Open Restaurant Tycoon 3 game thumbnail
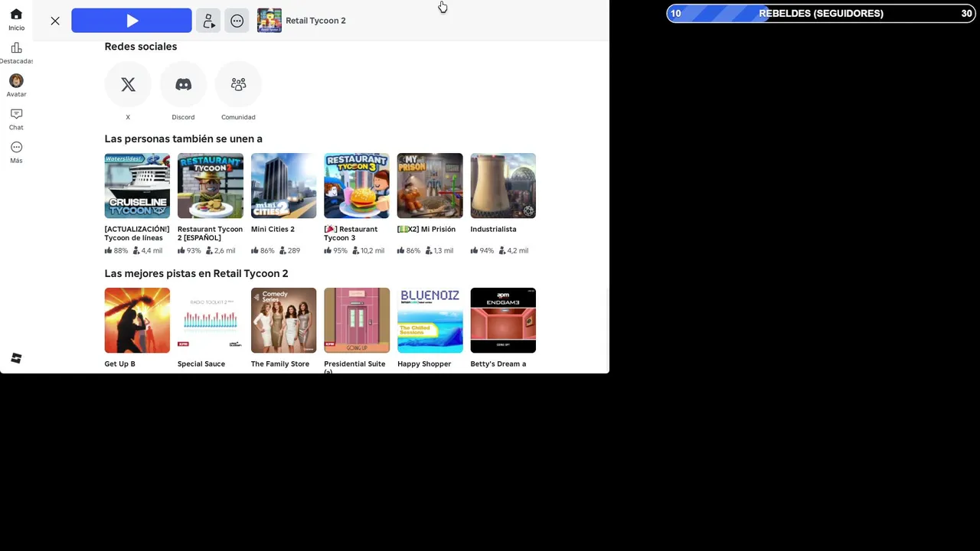 click(x=357, y=186)
